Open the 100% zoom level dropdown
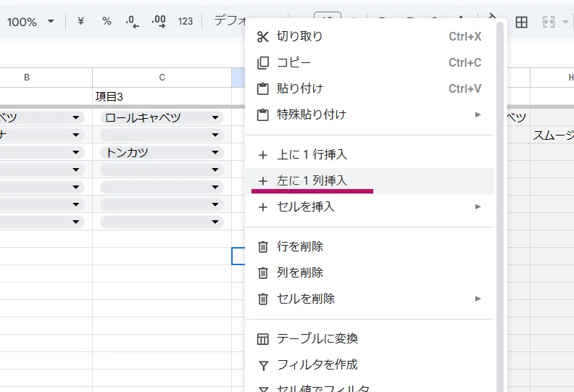Image resolution: width=574 pixels, height=392 pixels. click(x=30, y=22)
